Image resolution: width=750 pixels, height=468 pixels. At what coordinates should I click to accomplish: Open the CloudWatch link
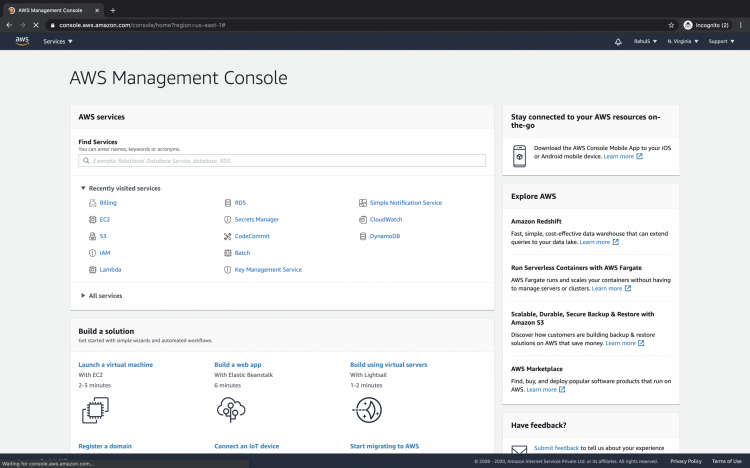(386, 220)
